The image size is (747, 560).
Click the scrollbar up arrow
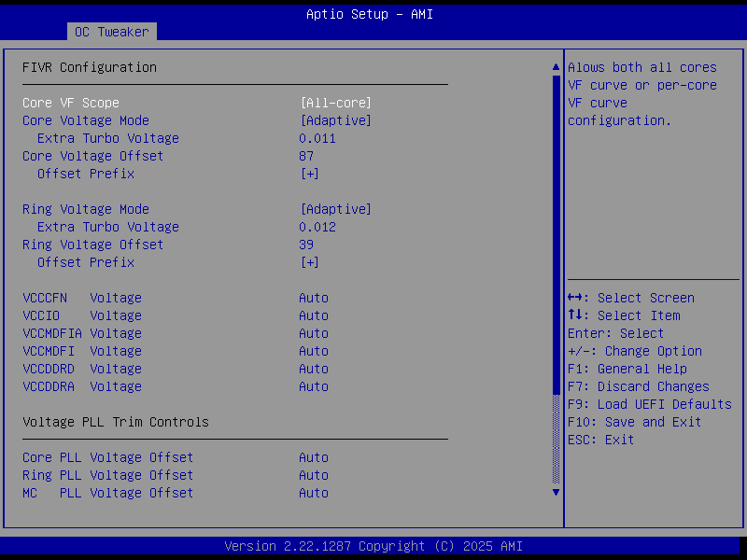(x=556, y=67)
